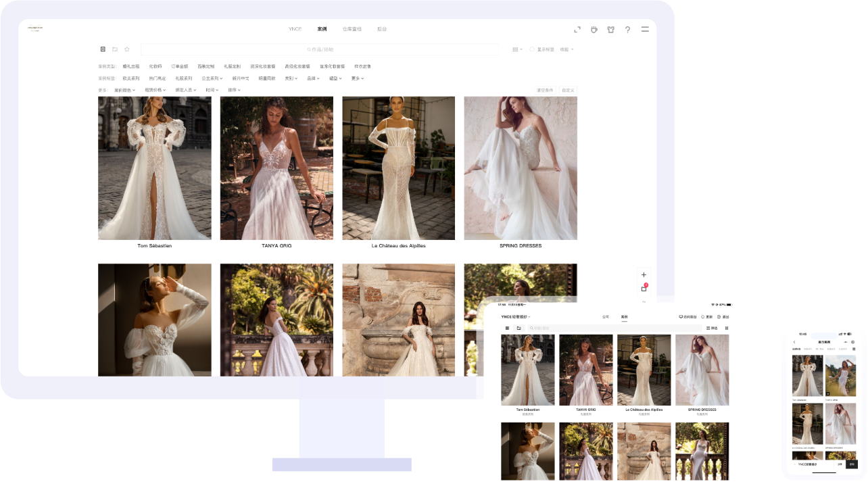Open the T-shirt icon in top bar
868x488 pixels.
pyautogui.click(x=611, y=30)
